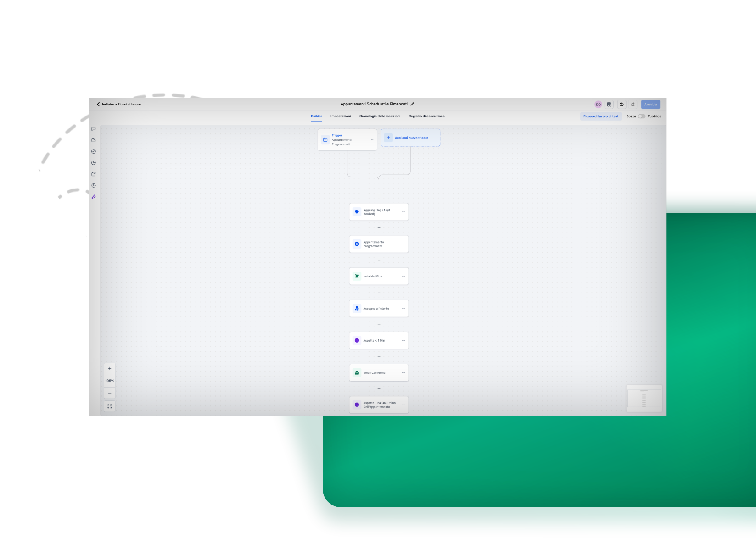
Task: Select the Appuntamenti Programmati trigger card
Action: click(347, 140)
